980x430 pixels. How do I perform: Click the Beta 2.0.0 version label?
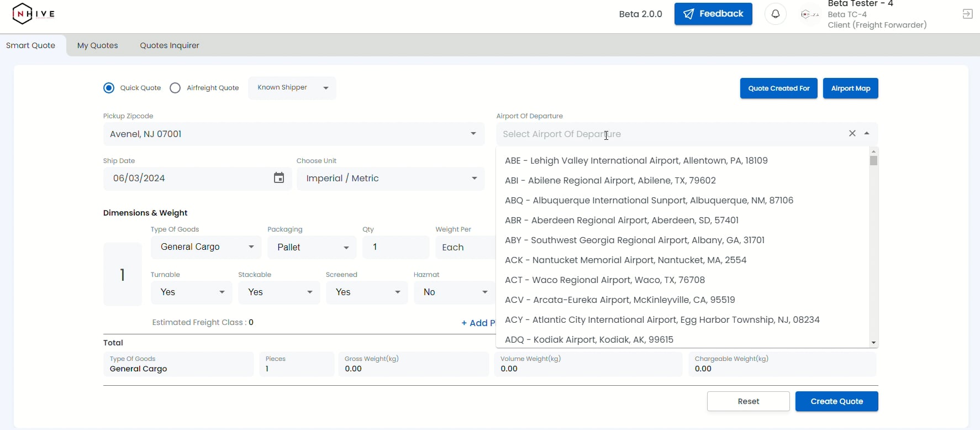(640, 14)
